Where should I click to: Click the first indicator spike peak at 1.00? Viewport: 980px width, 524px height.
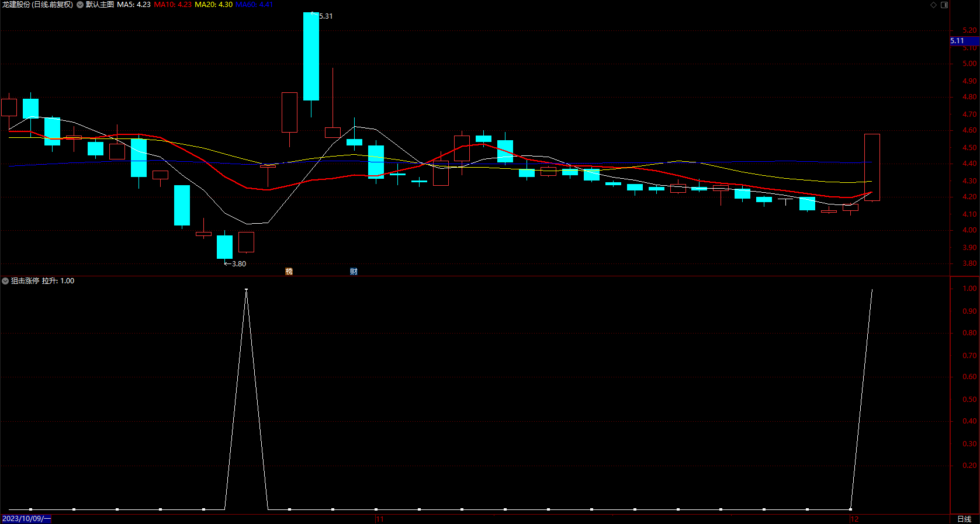coord(246,289)
